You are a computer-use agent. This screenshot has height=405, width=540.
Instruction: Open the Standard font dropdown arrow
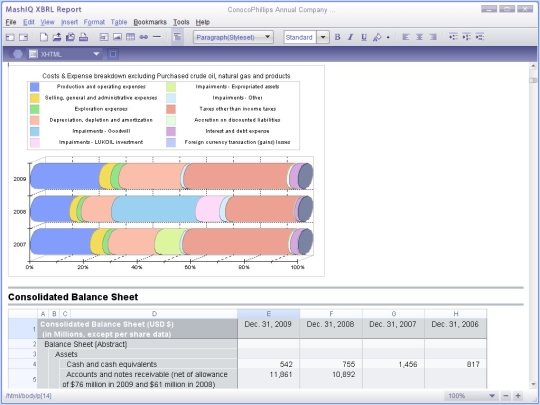(x=323, y=37)
